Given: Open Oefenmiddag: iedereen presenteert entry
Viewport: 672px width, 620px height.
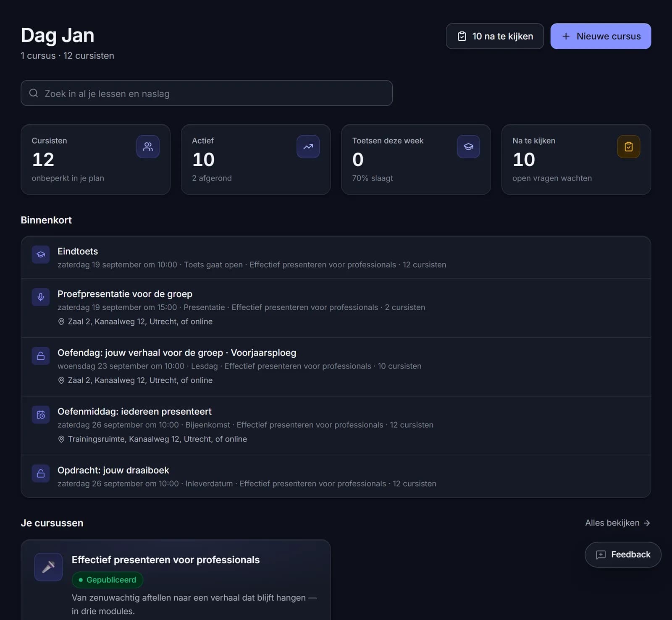Looking at the screenshot, I should pos(336,425).
